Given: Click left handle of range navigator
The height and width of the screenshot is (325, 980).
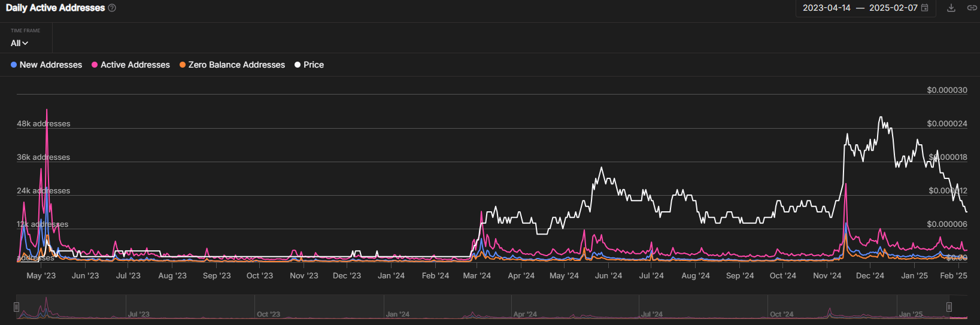Looking at the screenshot, I should 16,307.
